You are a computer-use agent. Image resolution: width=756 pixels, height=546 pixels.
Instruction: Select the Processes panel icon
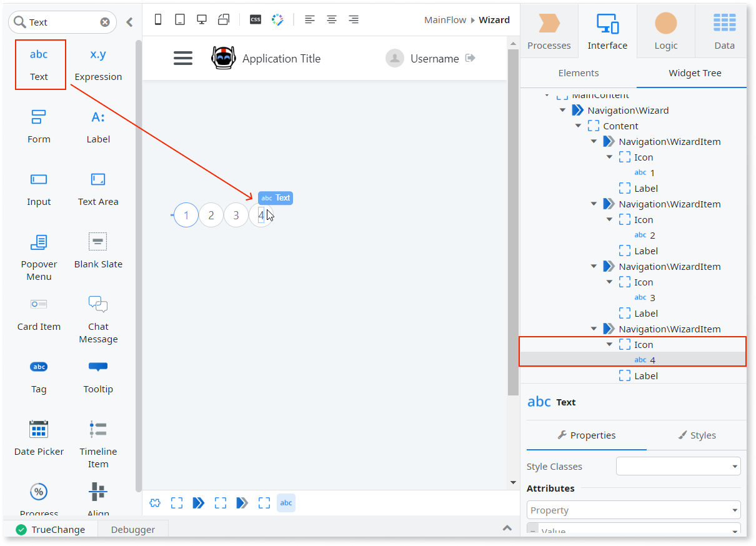click(549, 31)
